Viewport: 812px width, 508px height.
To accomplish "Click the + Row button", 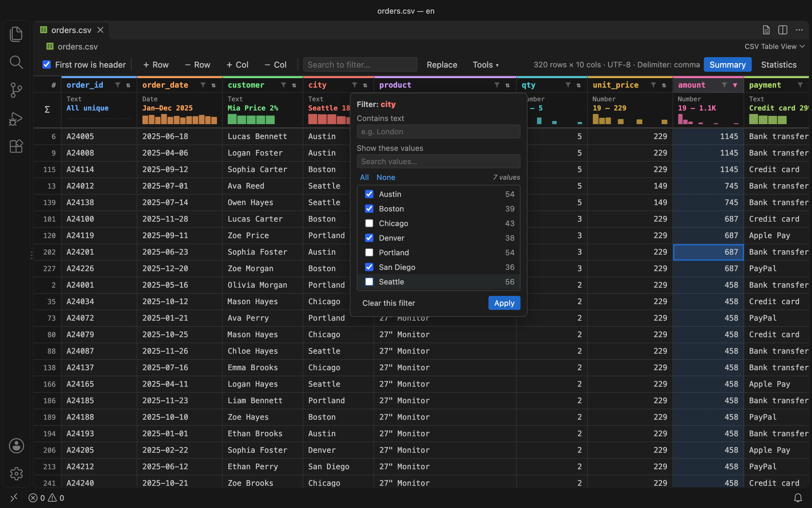I will [x=156, y=64].
